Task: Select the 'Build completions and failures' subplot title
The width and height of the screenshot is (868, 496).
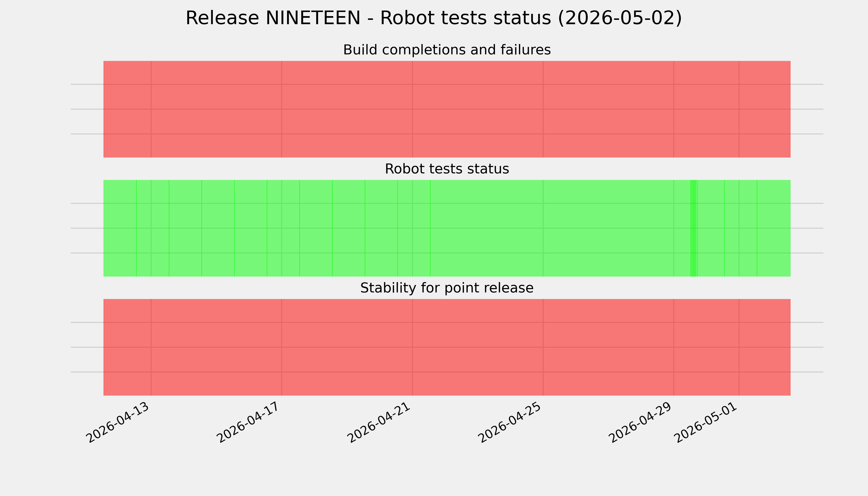Action: [447, 50]
